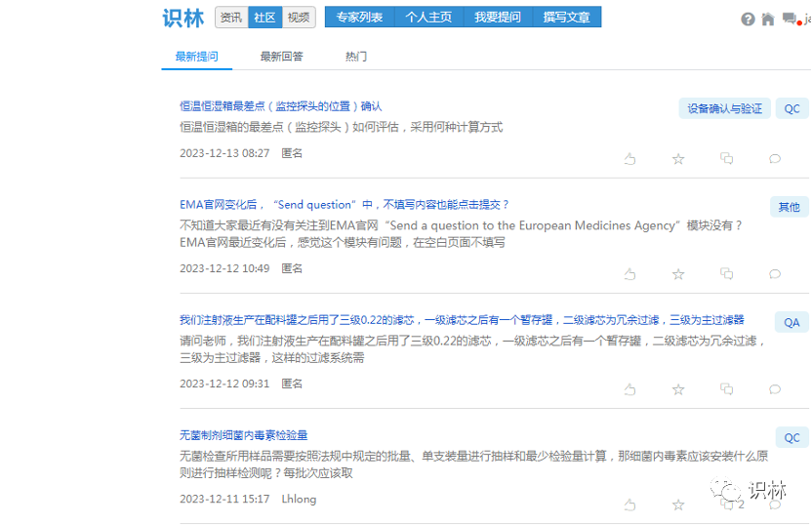Select the 最新提问 tab

[197, 57]
